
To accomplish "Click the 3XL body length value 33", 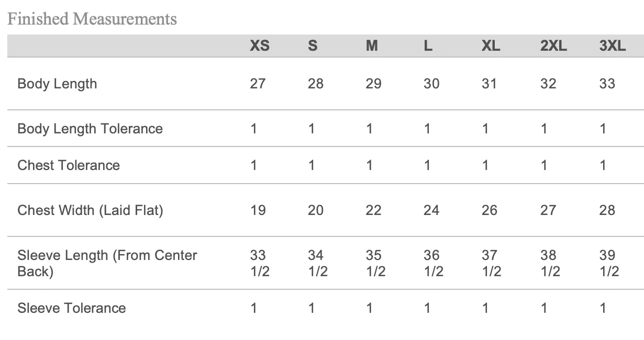I will tap(607, 84).
